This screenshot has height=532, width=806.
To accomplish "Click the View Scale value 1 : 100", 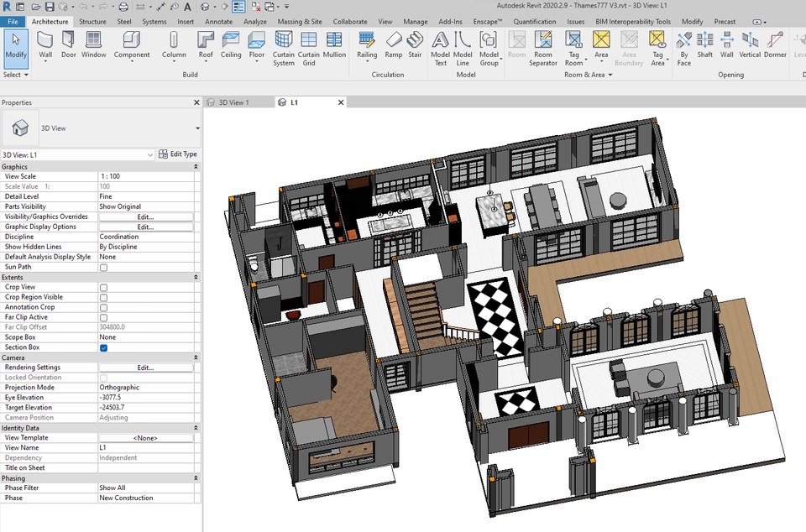I will pyautogui.click(x=146, y=176).
